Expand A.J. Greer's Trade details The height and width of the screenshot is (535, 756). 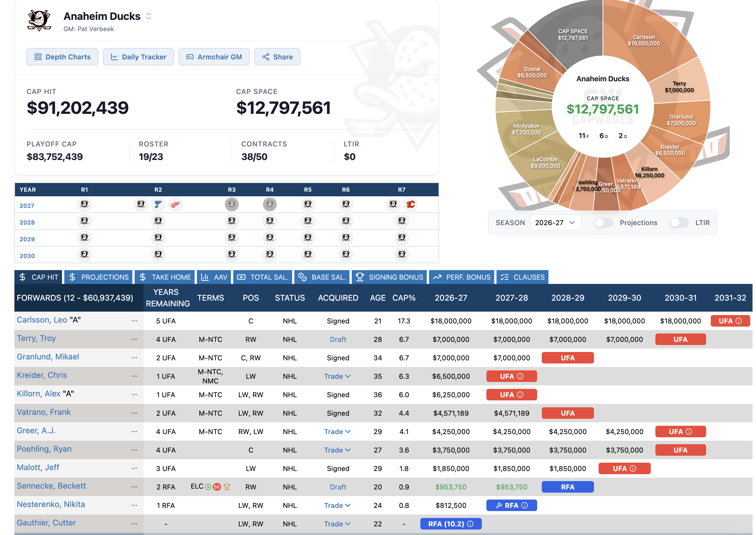point(337,432)
